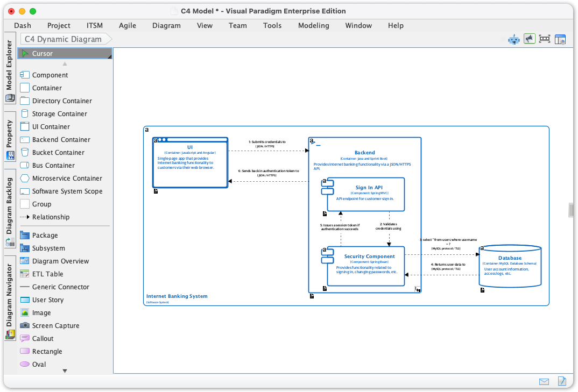Open the mail message icon at bottom right
The height and width of the screenshot is (392, 578).
[544, 381]
